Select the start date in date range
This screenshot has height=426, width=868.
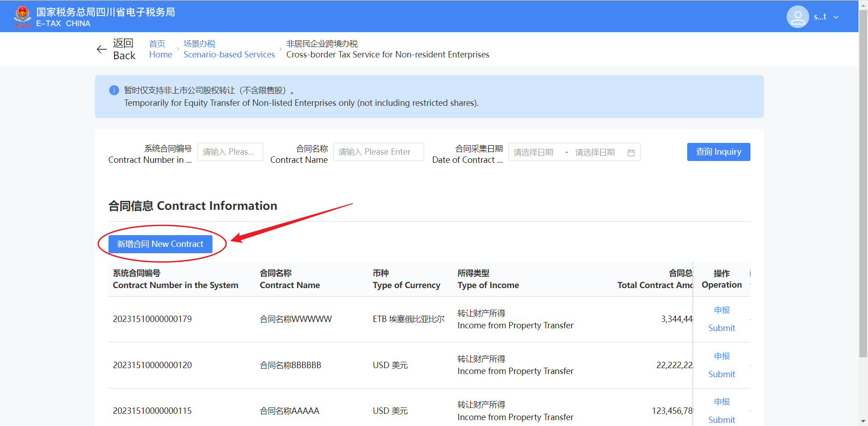click(534, 152)
